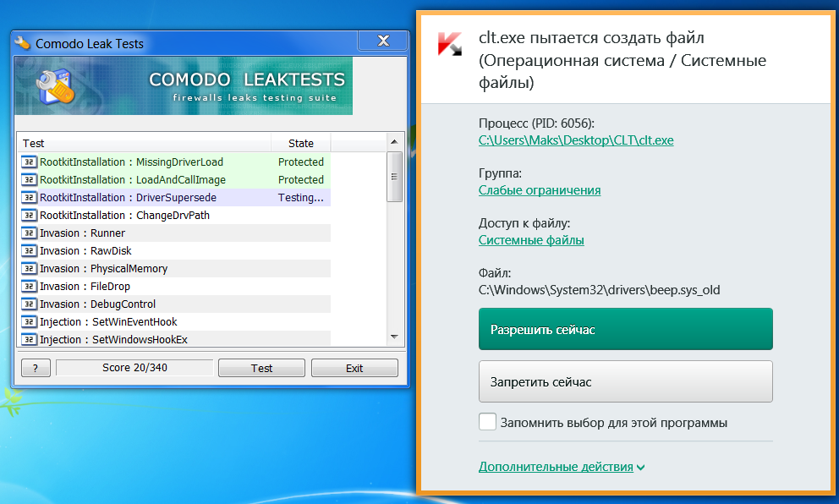Click the Injection SetWindowsHookEx row icon

coord(29,339)
